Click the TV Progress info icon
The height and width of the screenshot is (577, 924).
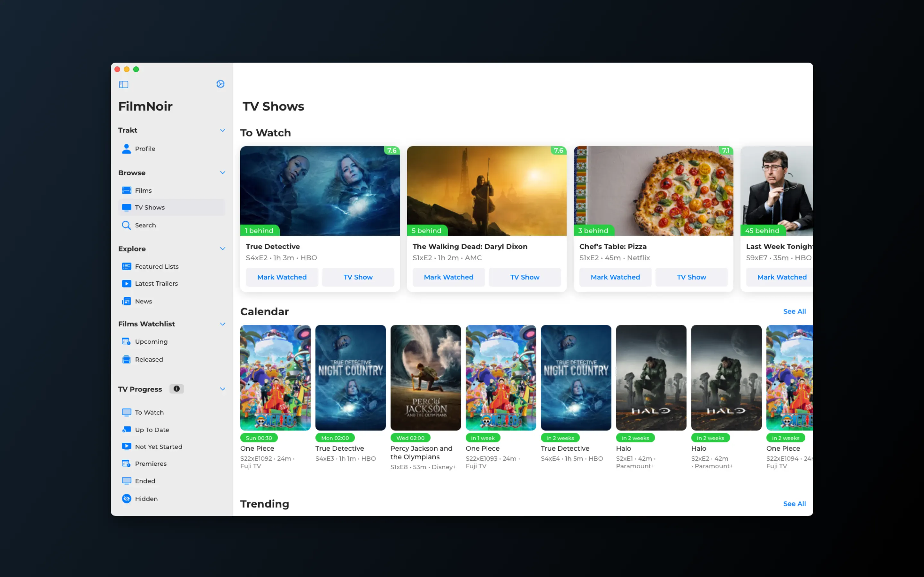pos(176,389)
